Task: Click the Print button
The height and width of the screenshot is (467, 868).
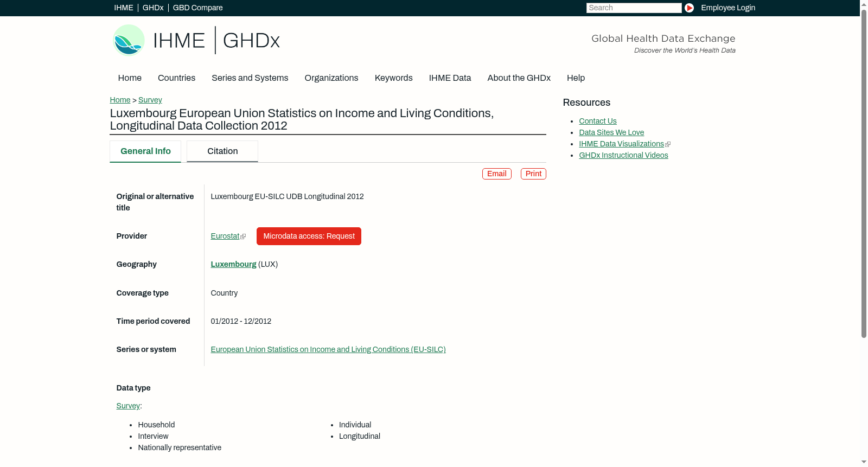Action: (533, 174)
